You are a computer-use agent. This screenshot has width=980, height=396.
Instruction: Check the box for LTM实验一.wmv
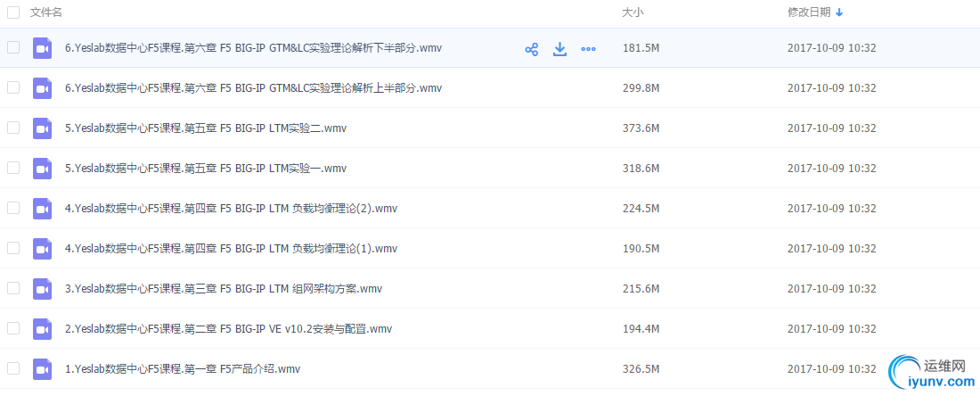[13, 168]
